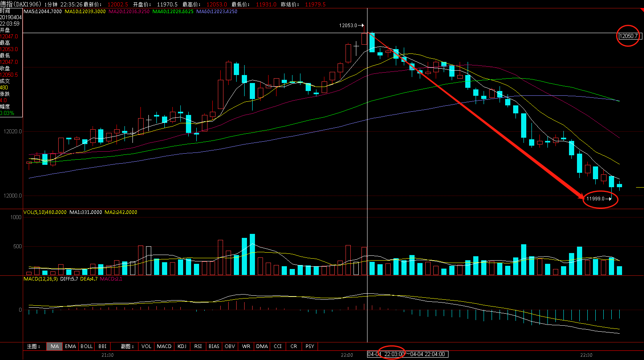
Task: Select the OBV indicator tab
Action: [x=230, y=346]
